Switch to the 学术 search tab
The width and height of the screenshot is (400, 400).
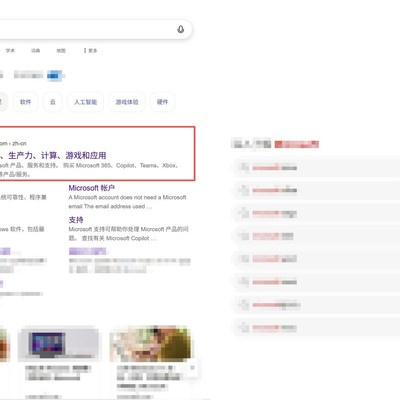pyautogui.click(x=10, y=51)
